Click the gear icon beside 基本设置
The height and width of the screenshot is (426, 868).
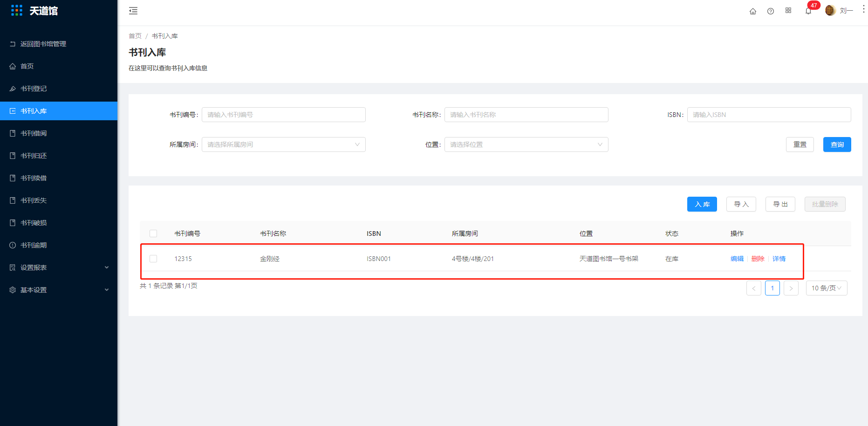point(13,290)
